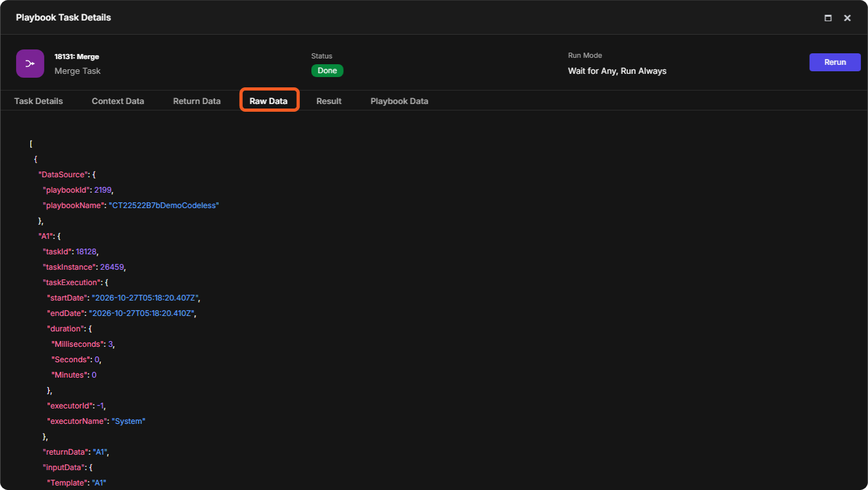
Task: Click the "Template" JSON key
Action: pos(67,483)
